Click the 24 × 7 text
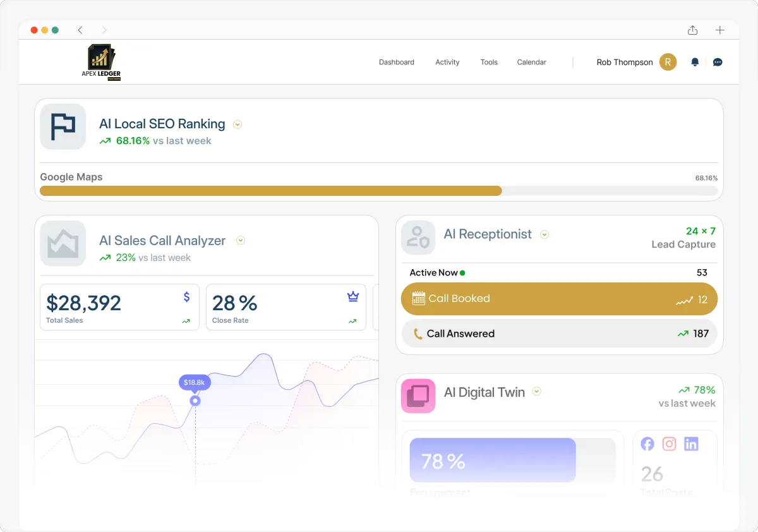 click(x=701, y=231)
